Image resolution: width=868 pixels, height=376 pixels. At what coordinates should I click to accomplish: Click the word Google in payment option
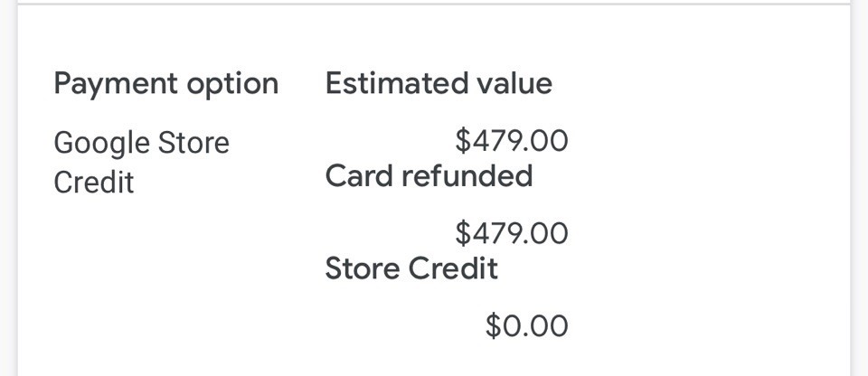[x=101, y=143]
